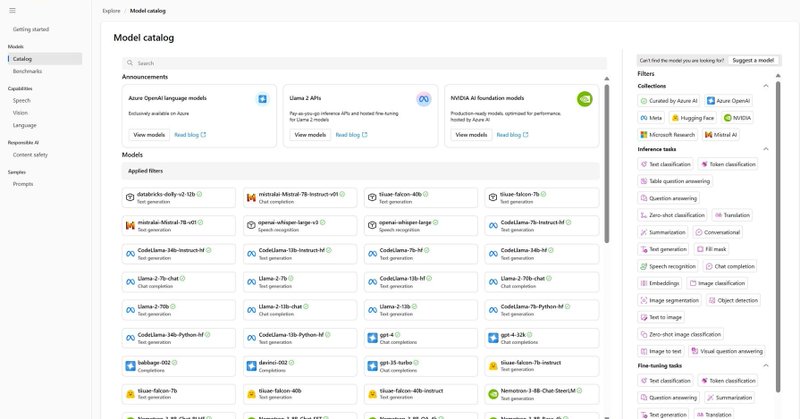800x419 pixels.
Task: Click the Azure OpenAI announcement card icon
Action: (x=262, y=99)
